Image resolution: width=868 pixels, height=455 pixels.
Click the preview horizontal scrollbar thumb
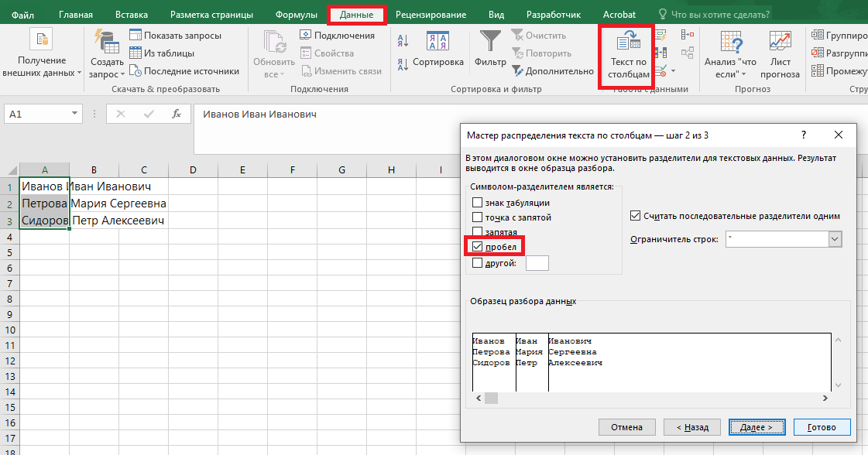(x=491, y=398)
